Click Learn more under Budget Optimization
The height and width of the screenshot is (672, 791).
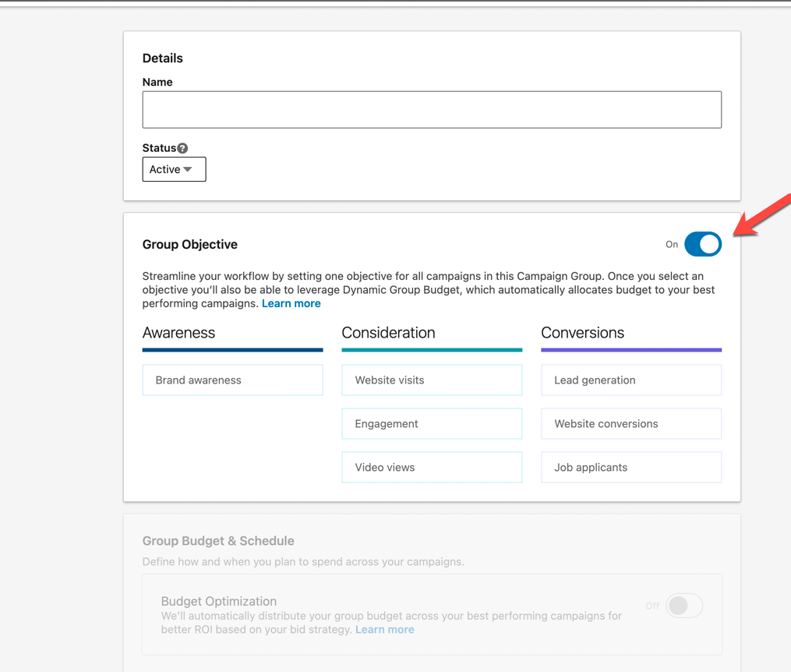[x=385, y=629]
